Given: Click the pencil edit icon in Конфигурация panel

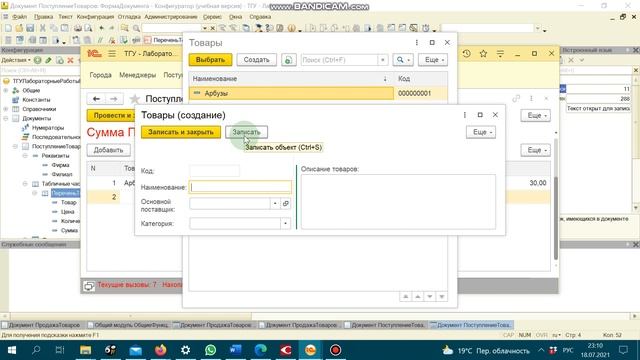Looking at the screenshot, I should click(x=49, y=60).
